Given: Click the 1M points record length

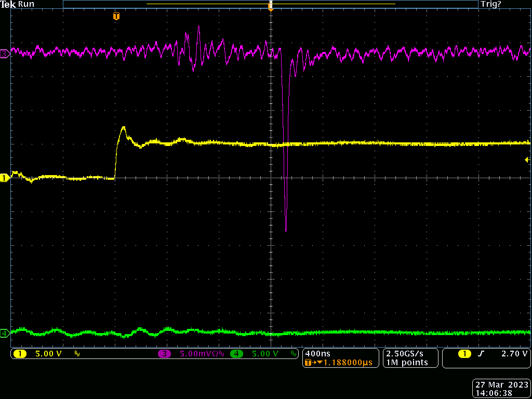Looking at the screenshot, I should click(407, 363).
